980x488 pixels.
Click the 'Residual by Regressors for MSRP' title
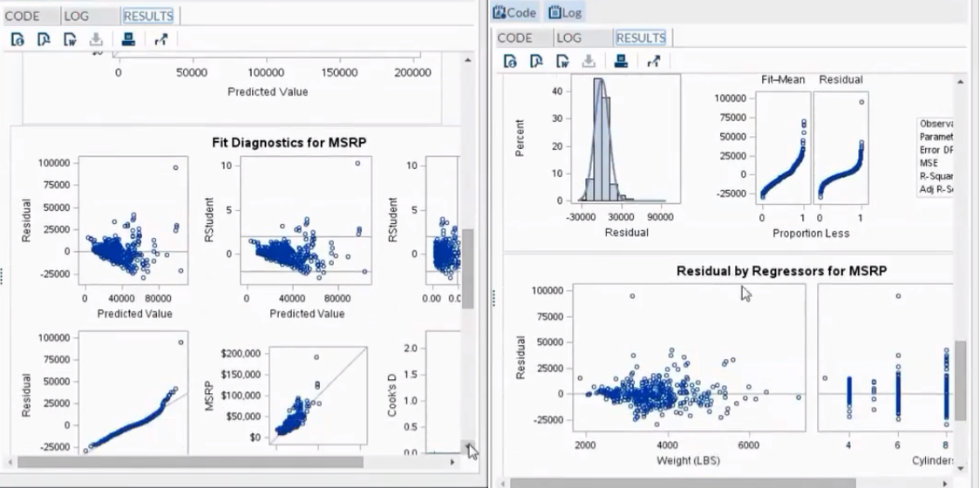tap(781, 271)
